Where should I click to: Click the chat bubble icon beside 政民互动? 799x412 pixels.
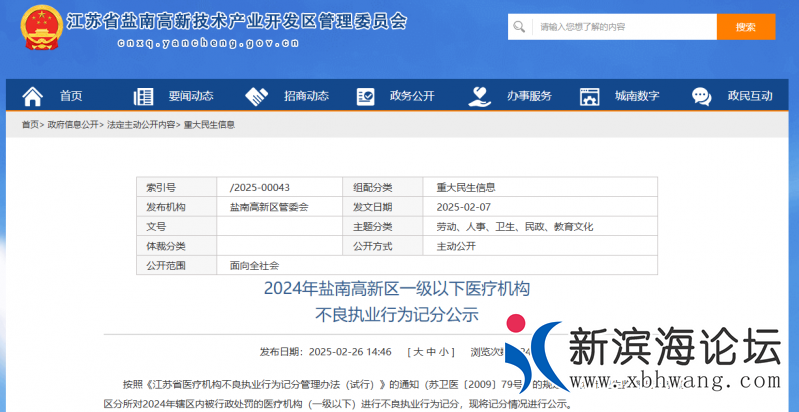coord(702,96)
